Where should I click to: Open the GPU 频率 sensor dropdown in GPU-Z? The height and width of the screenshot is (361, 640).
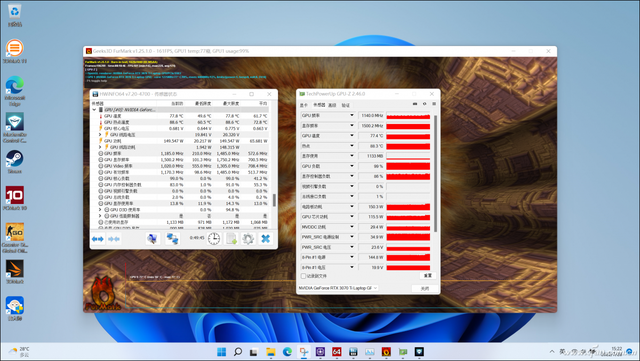tap(352, 116)
